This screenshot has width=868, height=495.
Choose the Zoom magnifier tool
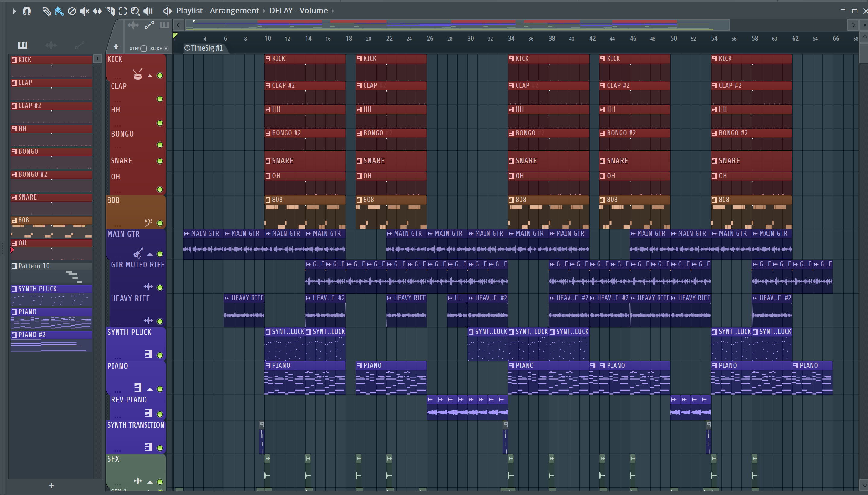pyautogui.click(x=135, y=11)
